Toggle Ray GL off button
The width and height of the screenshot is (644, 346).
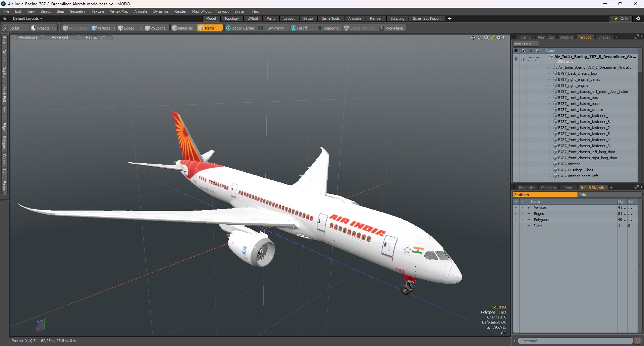click(96, 38)
